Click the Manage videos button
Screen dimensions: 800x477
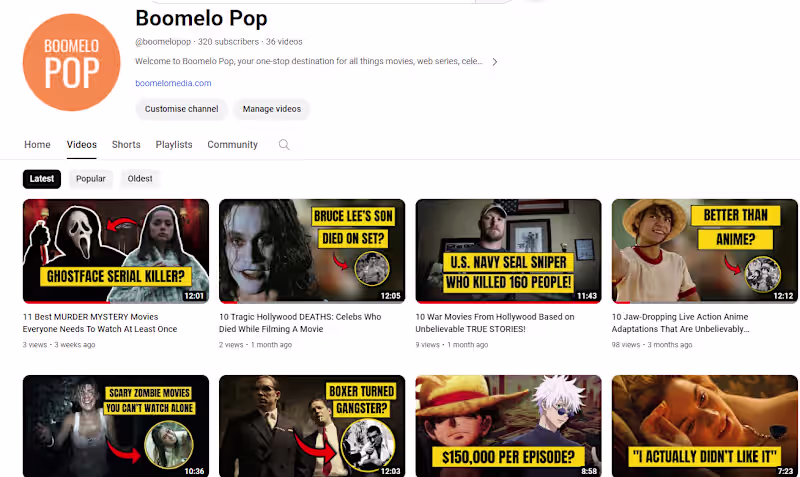[271, 109]
